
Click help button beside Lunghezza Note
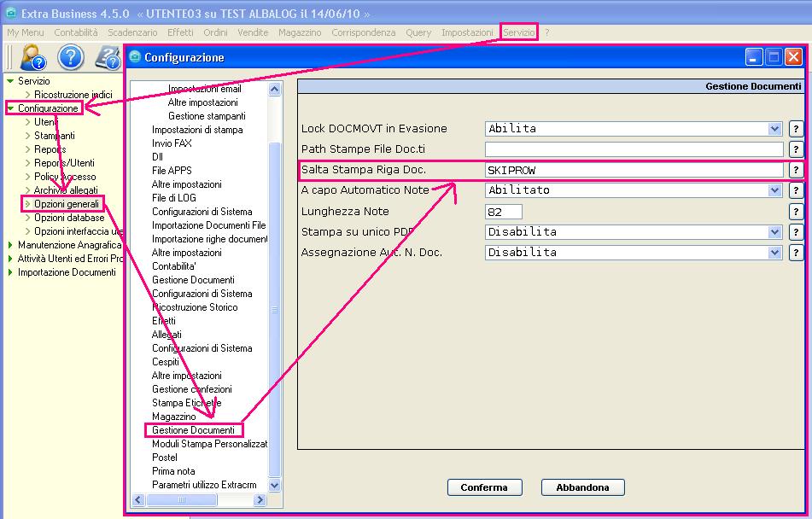pos(796,212)
